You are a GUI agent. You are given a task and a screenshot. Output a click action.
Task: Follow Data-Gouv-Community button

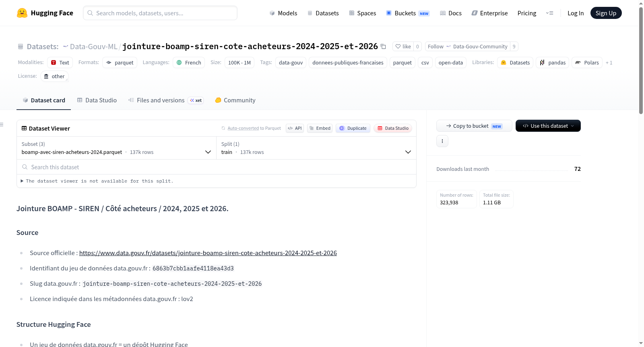(x=467, y=46)
